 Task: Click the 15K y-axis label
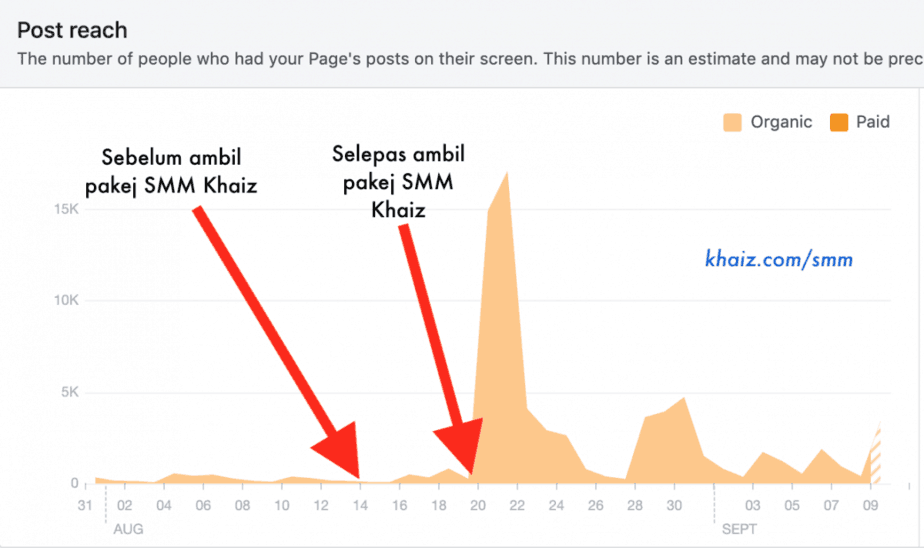point(65,209)
